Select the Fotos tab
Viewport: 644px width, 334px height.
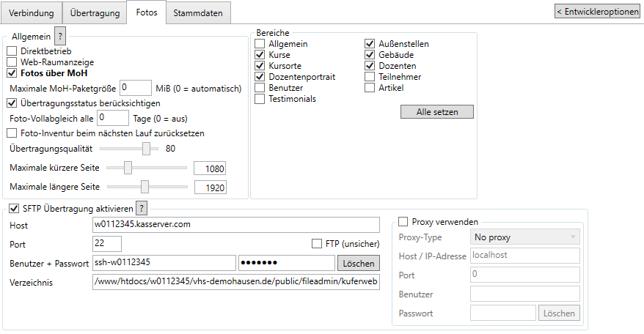point(147,12)
